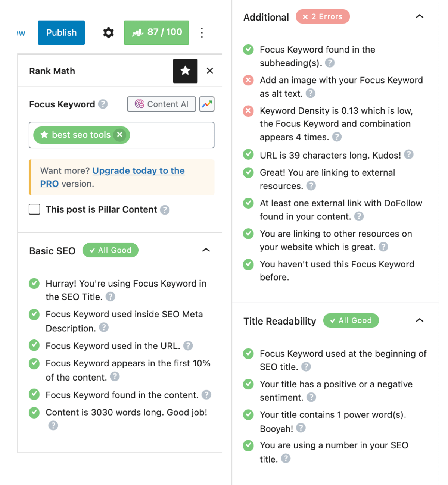Collapse the Title Readability section
This screenshot has width=448, height=485.
[419, 320]
